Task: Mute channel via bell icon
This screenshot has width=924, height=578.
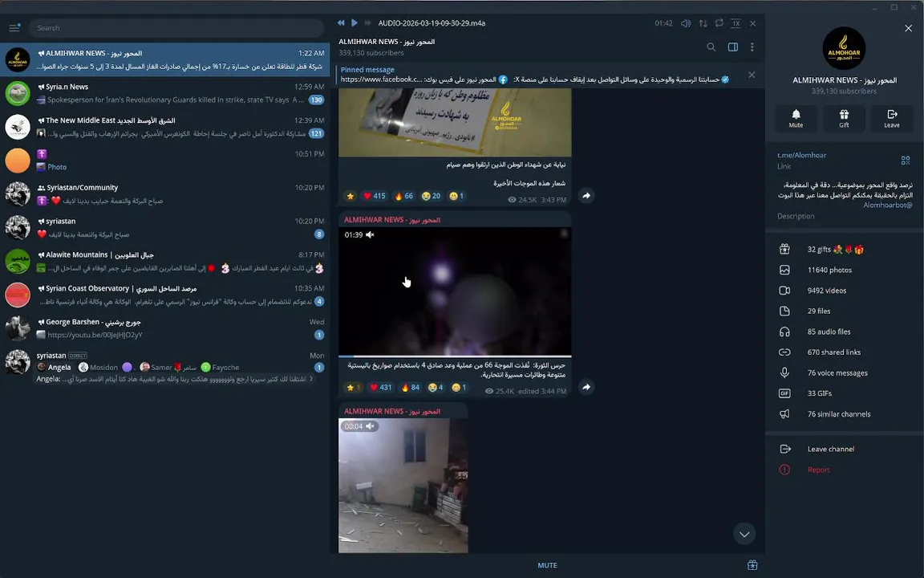Action: 796,119
